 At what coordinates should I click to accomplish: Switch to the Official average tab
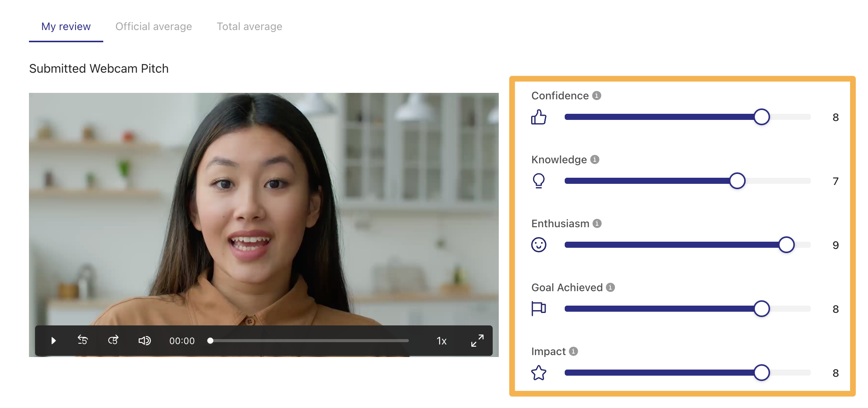tap(154, 27)
